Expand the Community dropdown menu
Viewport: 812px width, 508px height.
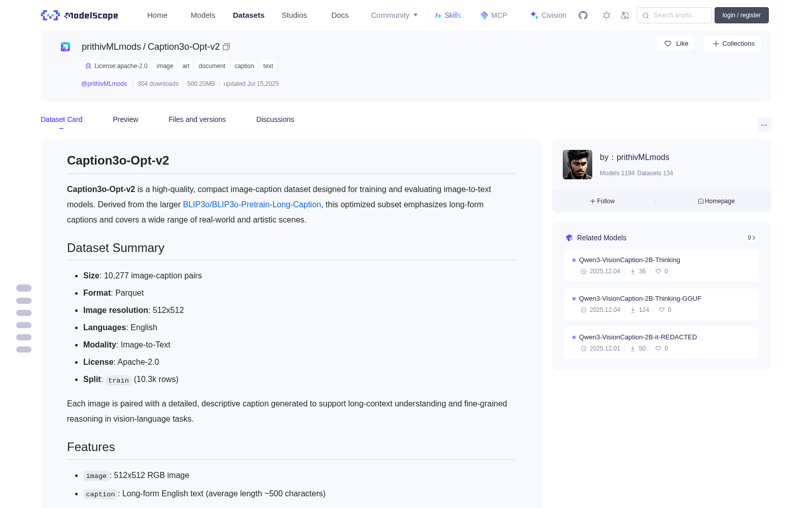click(x=394, y=15)
